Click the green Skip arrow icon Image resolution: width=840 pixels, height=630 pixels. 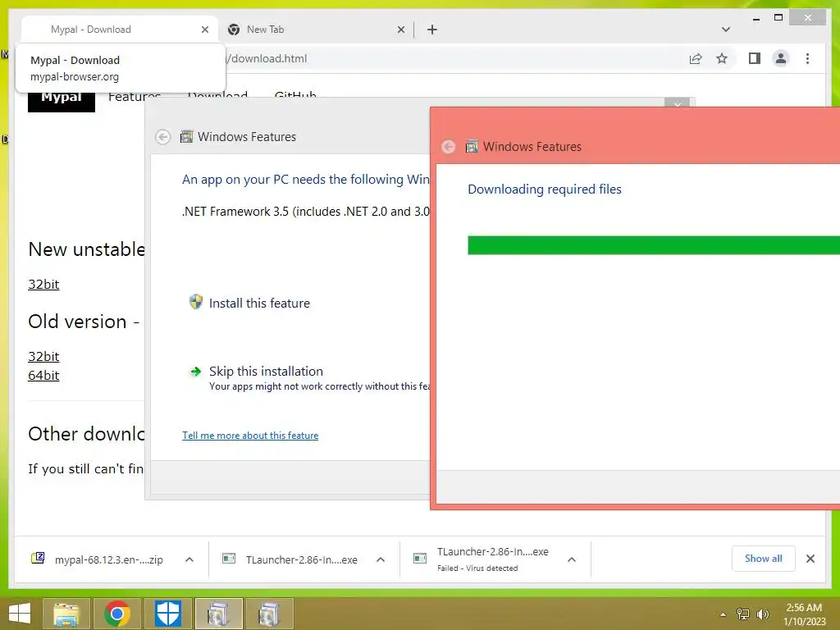[196, 372]
